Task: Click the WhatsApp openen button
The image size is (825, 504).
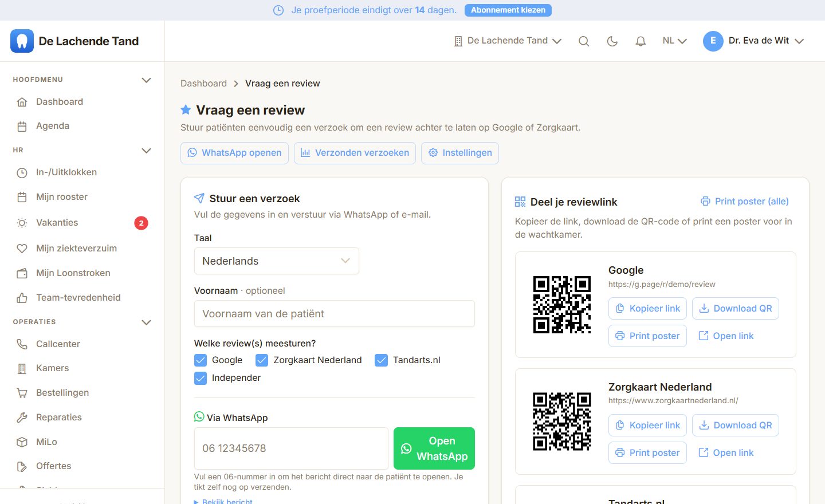Action: 234,153
